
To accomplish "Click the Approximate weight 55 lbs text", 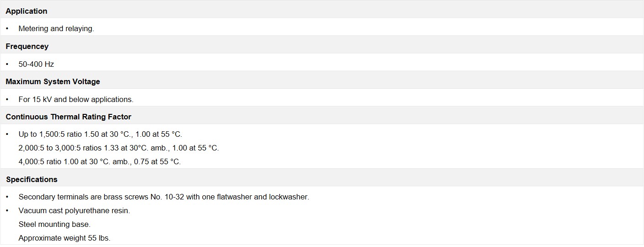I will click(x=64, y=238).
